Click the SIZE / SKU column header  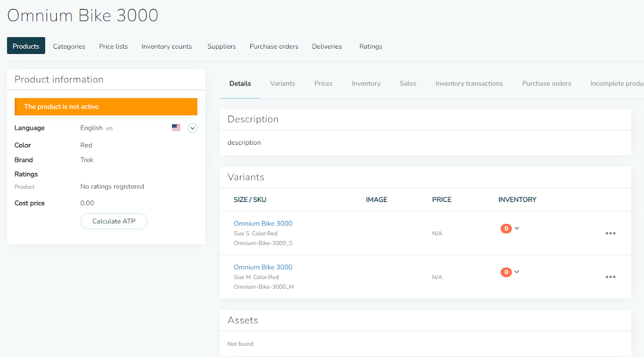pyautogui.click(x=250, y=199)
